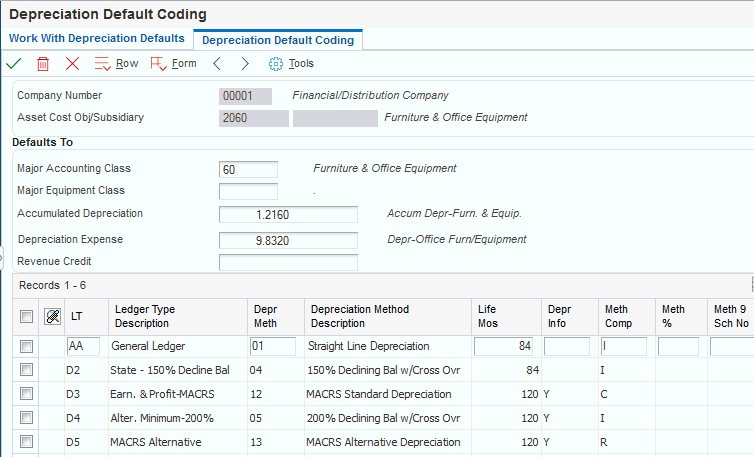
Task: Select the D2 ledger type row checkbox
Action: click(x=27, y=370)
